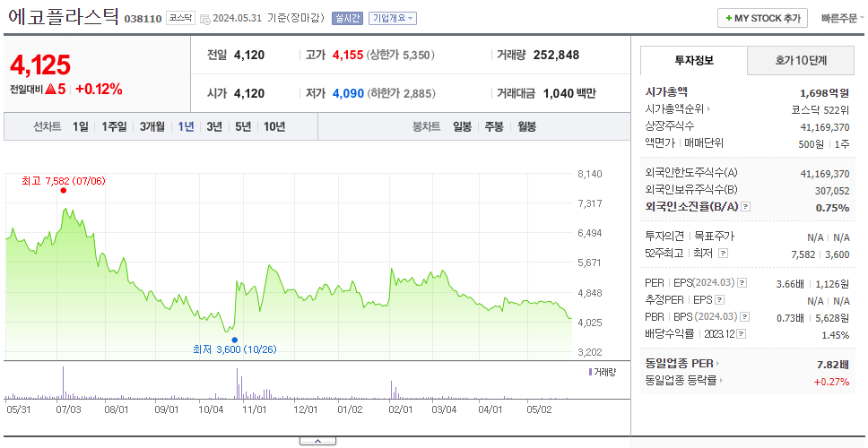Viewport: 868px width, 448px height.
Task: Select the 1년 line chart period
Action: coord(186,126)
